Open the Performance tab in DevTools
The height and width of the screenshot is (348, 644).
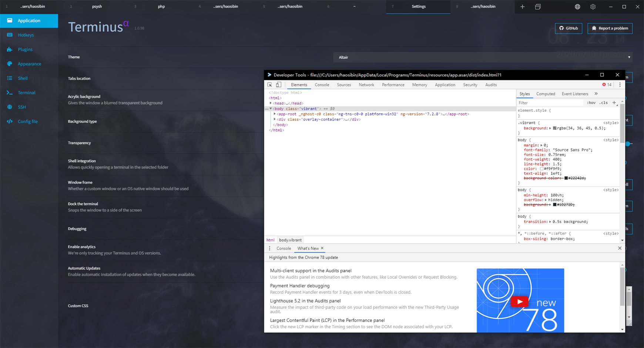(x=393, y=85)
